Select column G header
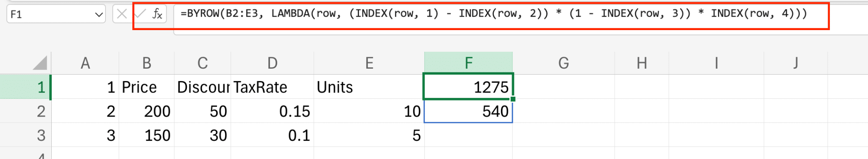The width and height of the screenshot is (868, 159). click(563, 63)
